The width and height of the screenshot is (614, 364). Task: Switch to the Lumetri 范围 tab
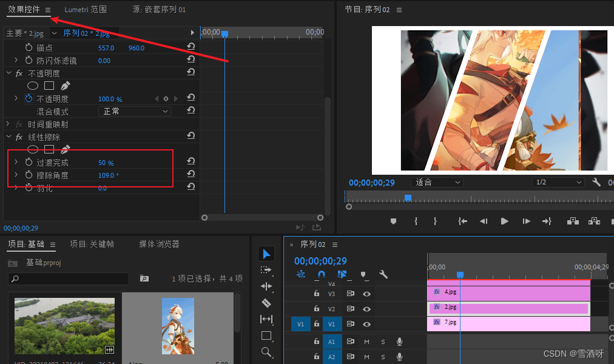[86, 9]
